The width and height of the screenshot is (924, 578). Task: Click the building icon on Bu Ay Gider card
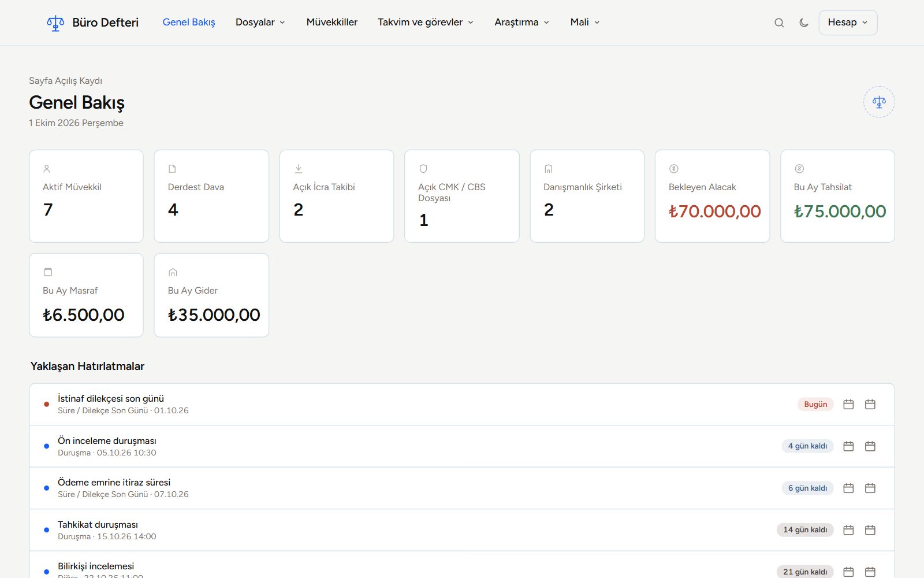point(173,272)
